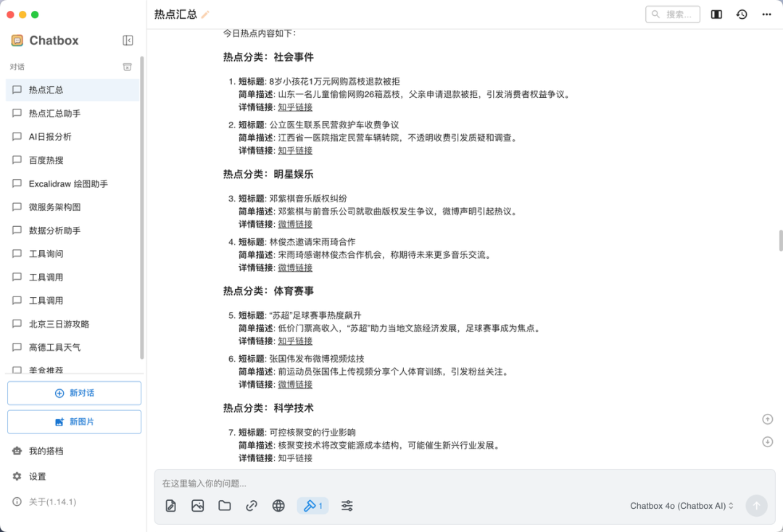Viewport: 783px width, 532px height.
Task: Attach an image using the picture icon
Action: (x=197, y=505)
